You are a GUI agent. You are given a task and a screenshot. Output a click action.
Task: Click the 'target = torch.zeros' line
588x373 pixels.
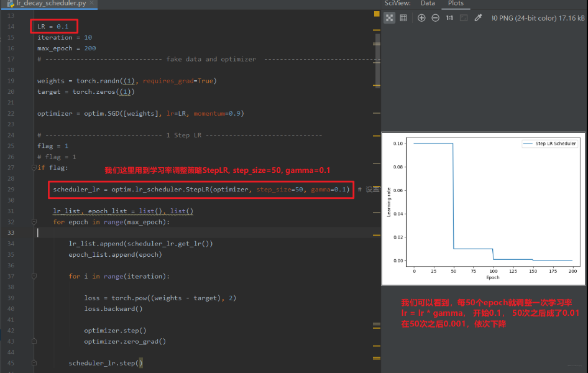click(86, 92)
